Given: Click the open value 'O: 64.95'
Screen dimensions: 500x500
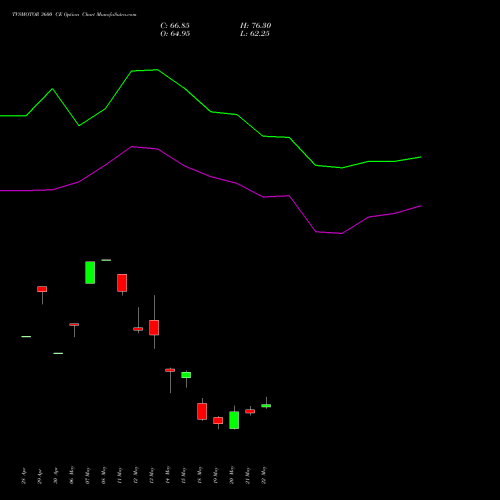Looking at the screenshot, I should point(175,34).
